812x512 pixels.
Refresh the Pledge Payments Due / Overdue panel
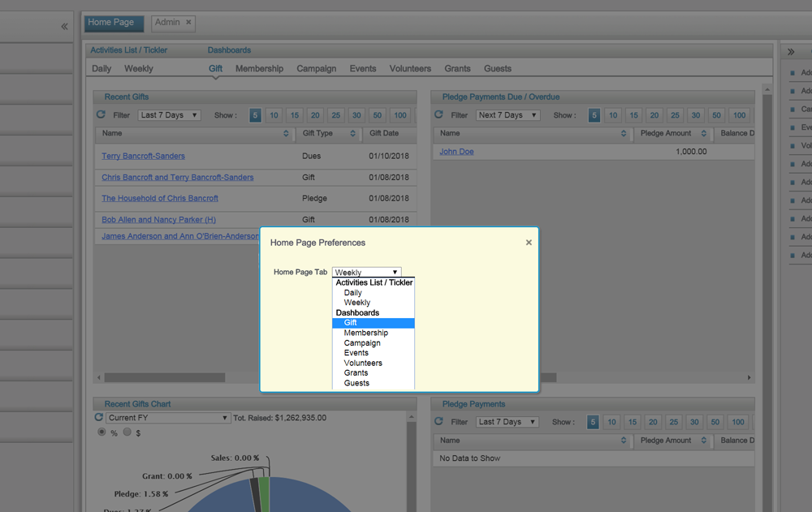pyautogui.click(x=438, y=114)
